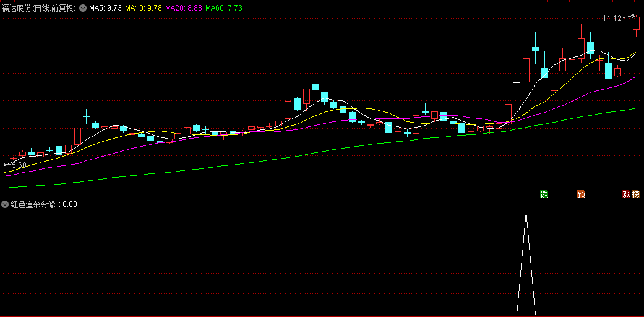Open dropdown next to 福达股份 chart title
The width and height of the screenshot is (644, 317).
(82, 8)
